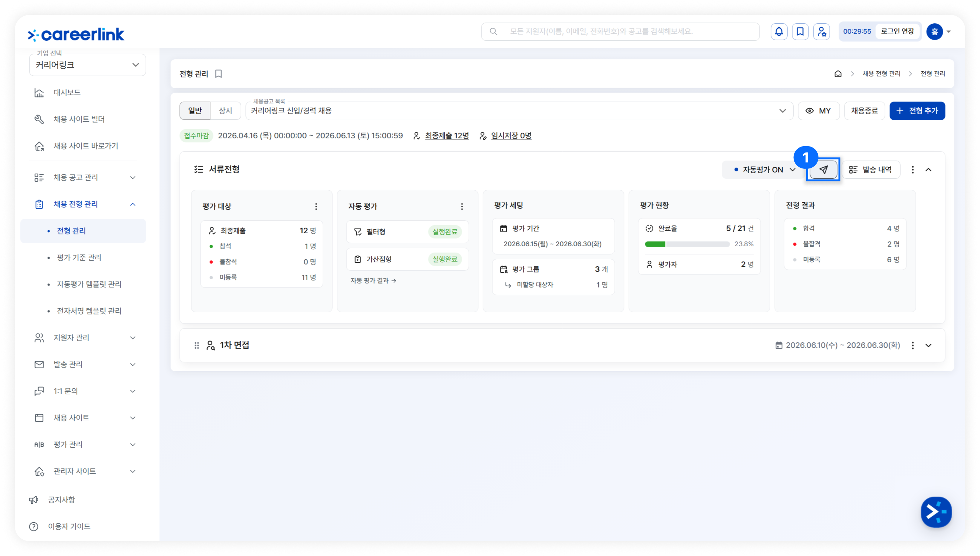This screenshot has height=556, width=980.
Task: Click the 평가 그룹 3 개 row
Action: (x=553, y=270)
